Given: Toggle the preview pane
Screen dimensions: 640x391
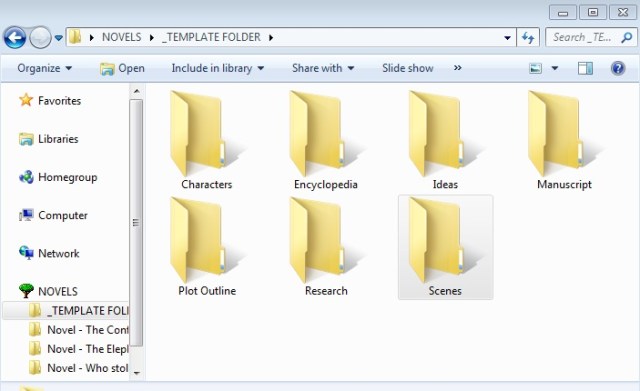Looking at the screenshot, I should [x=585, y=68].
